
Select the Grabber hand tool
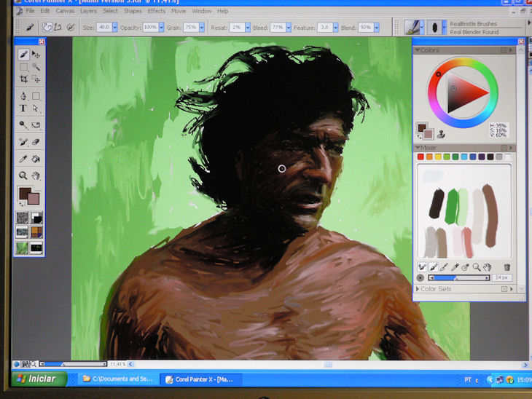tap(36, 175)
